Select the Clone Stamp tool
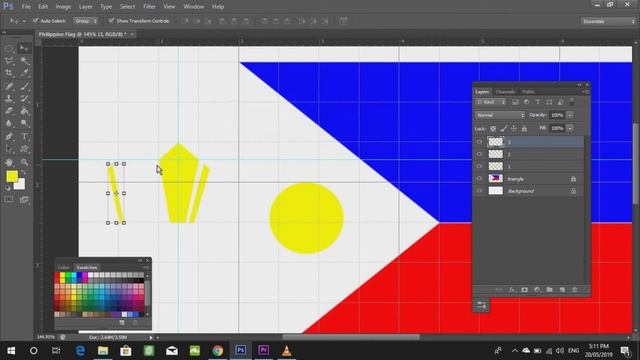The width and height of the screenshot is (640, 360). pyautogui.click(x=9, y=98)
